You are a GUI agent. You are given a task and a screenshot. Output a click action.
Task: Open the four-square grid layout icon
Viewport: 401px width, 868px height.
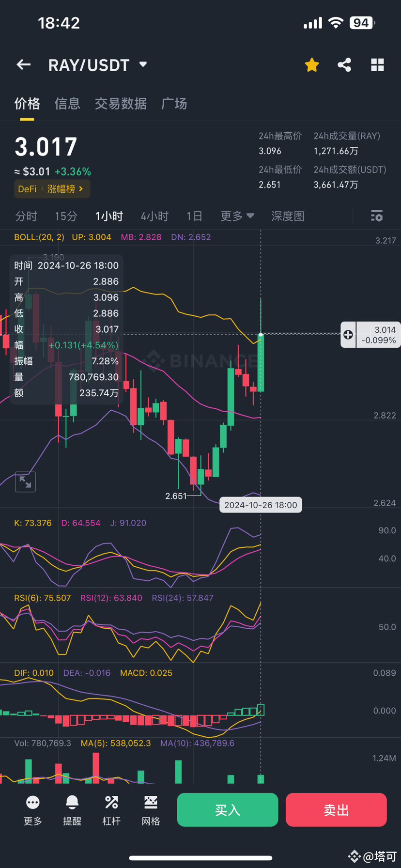pos(377,65)
